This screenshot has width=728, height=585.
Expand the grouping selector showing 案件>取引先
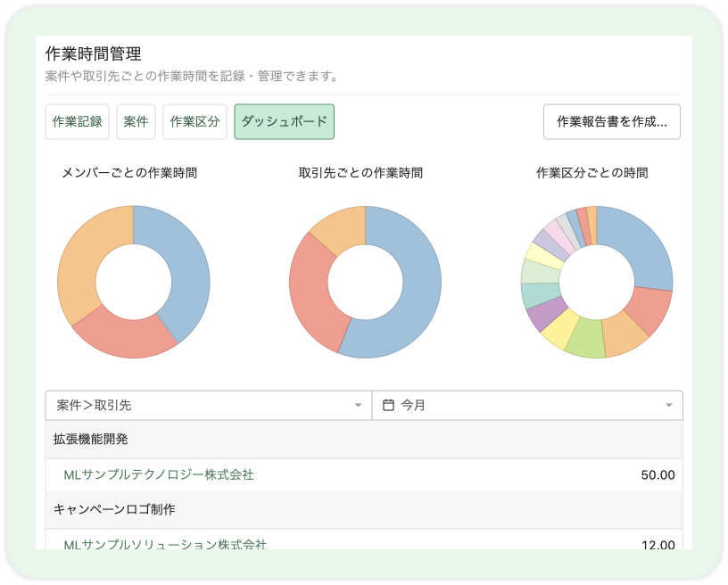pyautogui.click(x=205, y=404)
